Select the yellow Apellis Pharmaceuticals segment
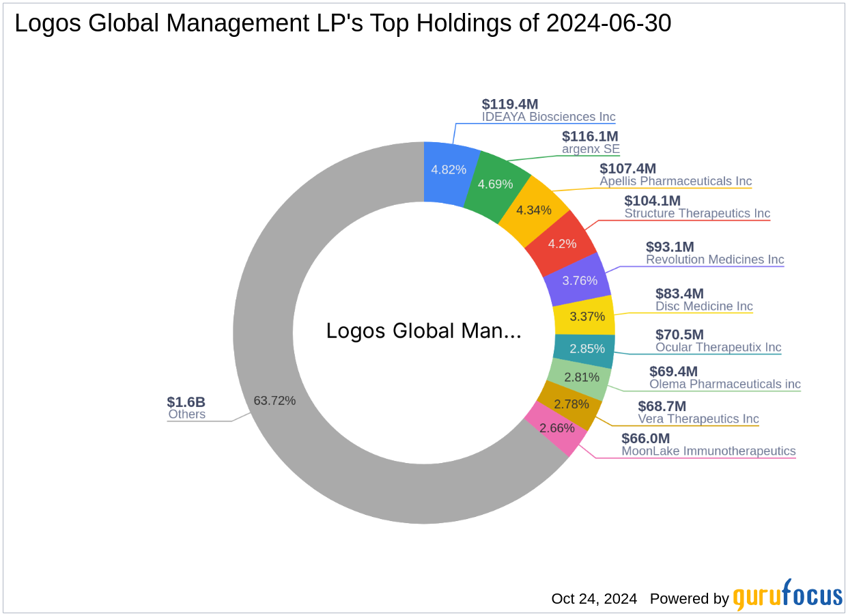The width and height of the screenshot is (848, 616). point(534,210)
